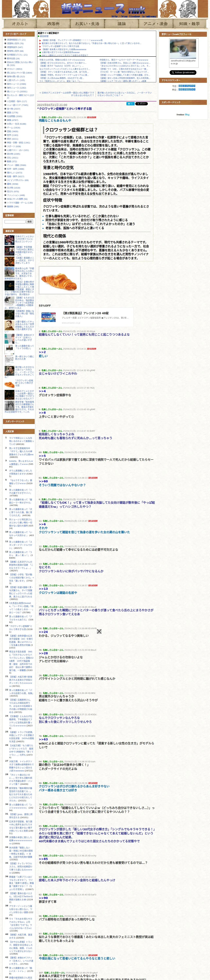Open next article link 誰が触ったか分からん缶ジュース
Screen dimensions: 210x980
125,94
